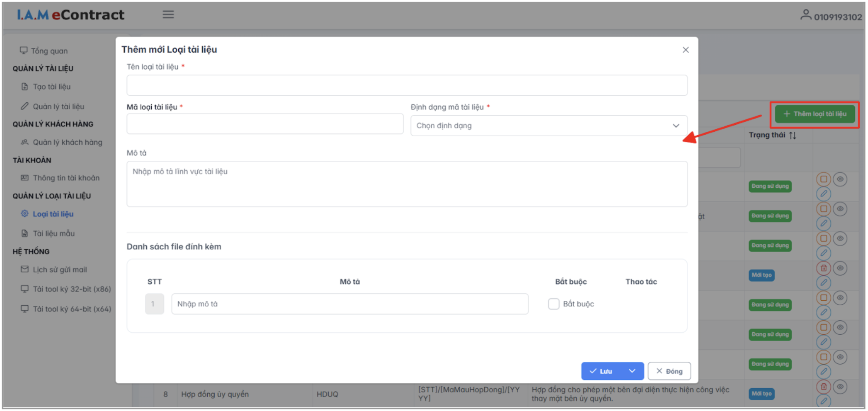Open Tài liệu mẫu in sidebar
The width and height of the screenshot is (868, 411).
pyautogui.click(x=53, y=233)
